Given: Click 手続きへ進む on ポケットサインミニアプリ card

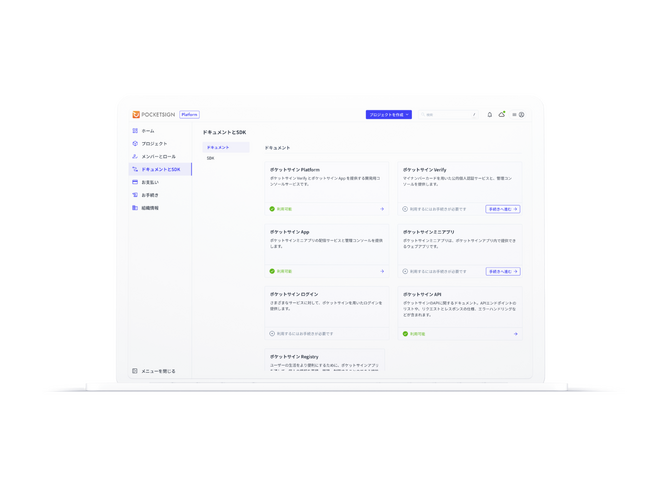Looking at the screenshot, I should (502, 271).
